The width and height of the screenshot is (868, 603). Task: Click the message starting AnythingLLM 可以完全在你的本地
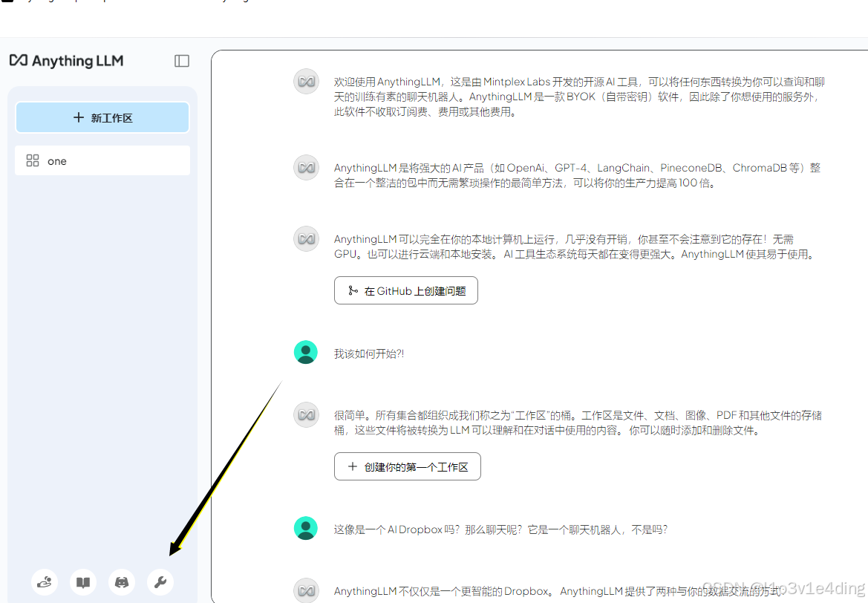(575, 247)
